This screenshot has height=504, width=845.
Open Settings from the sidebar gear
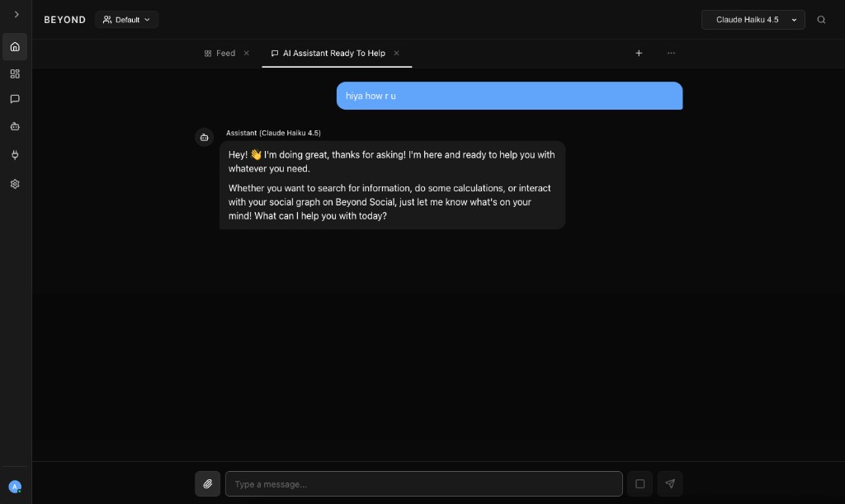tap(14, 183)
